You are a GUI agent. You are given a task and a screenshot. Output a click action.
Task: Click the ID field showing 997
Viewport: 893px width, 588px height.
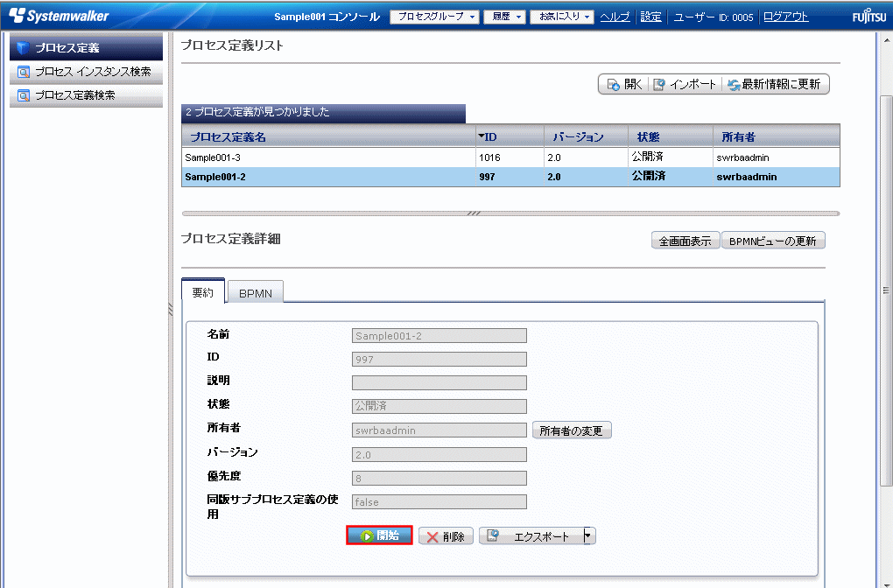439,359
